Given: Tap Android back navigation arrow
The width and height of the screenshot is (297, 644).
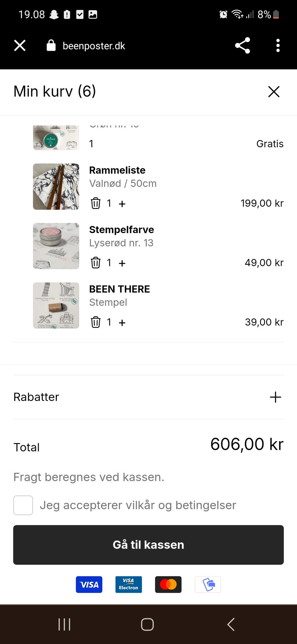Looking at the screenshot, I should [x=231, y=624].
